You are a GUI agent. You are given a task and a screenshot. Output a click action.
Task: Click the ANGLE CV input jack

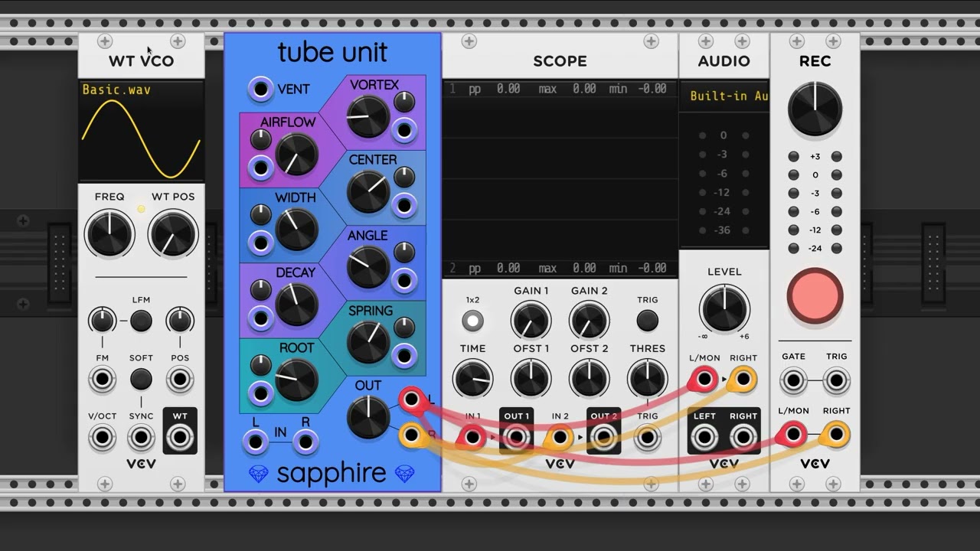click(x=404, y=281)
